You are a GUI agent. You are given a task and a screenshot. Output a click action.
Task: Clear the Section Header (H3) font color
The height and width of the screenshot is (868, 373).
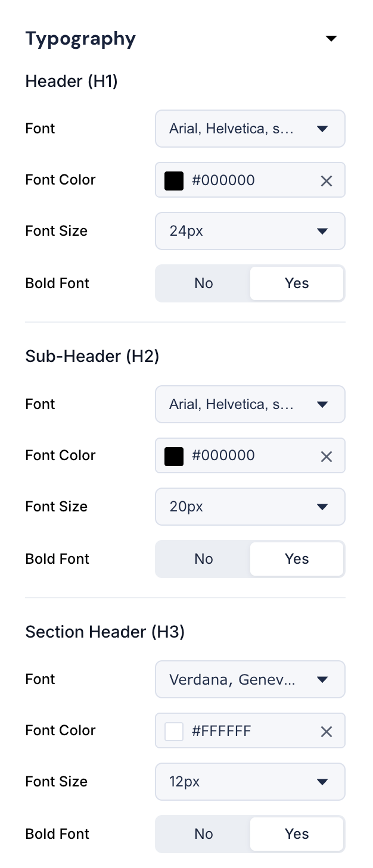point(326,732)
